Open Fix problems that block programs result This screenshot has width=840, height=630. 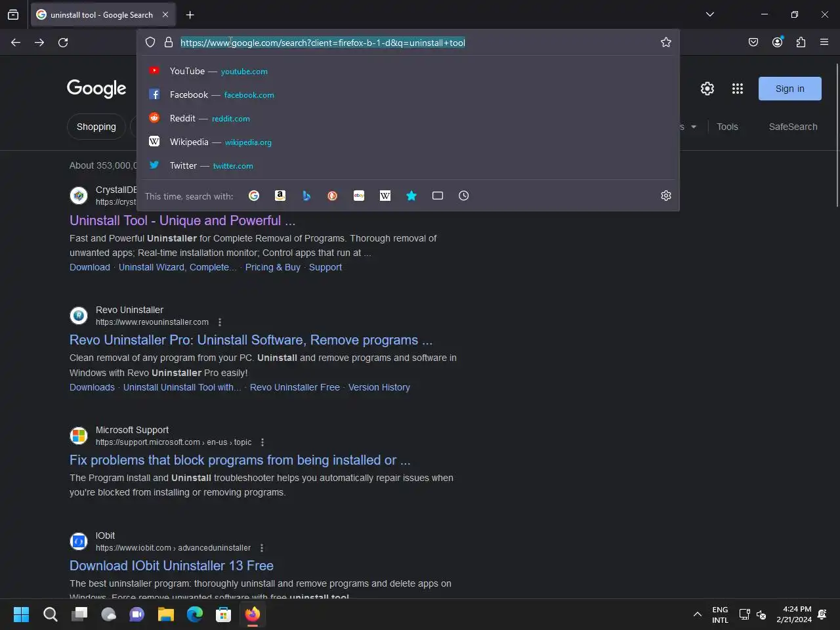coord(240,460)
